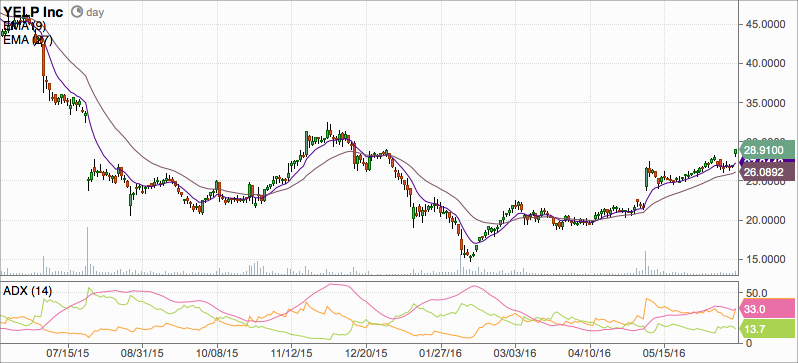Click the clock icon next to day
This screenshot has height=363, width=798.
click(77, 12)
